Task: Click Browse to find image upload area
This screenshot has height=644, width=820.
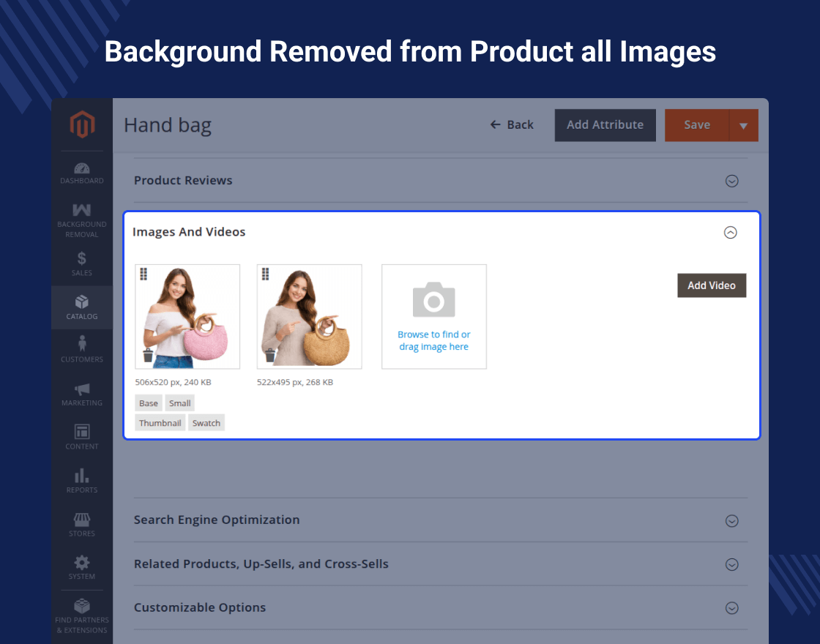Action: (x=434, y=317)
